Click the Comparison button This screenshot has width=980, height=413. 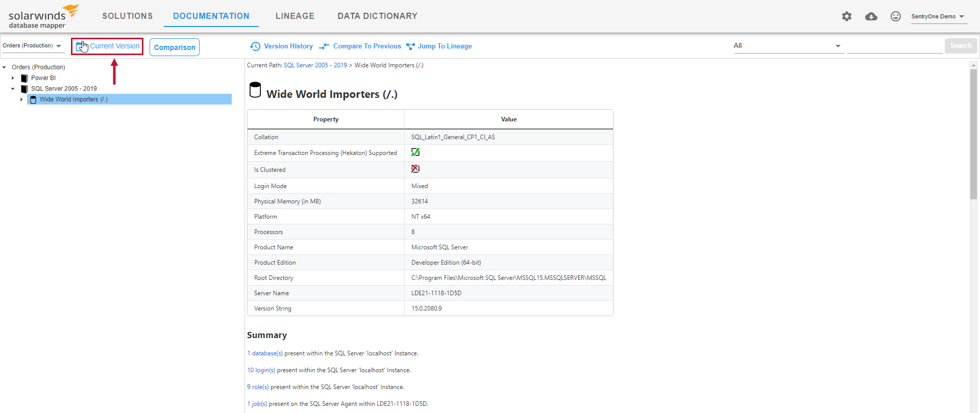(175, 47)
